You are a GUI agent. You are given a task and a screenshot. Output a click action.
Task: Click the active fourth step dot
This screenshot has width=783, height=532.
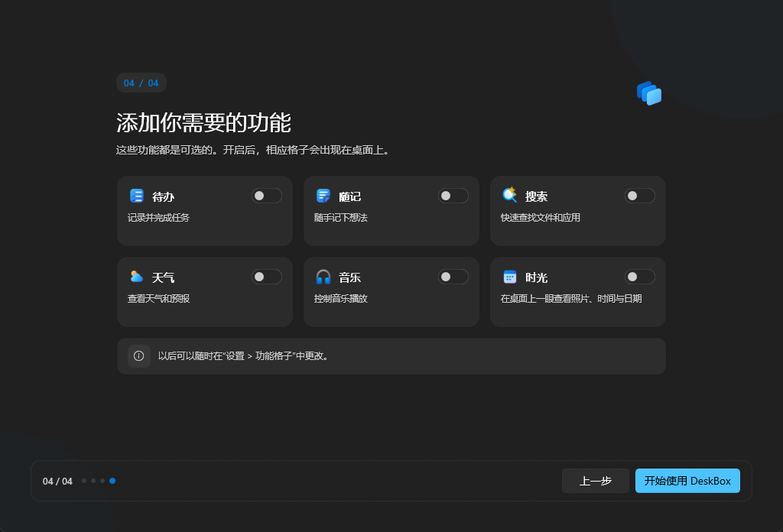(112, 481)
